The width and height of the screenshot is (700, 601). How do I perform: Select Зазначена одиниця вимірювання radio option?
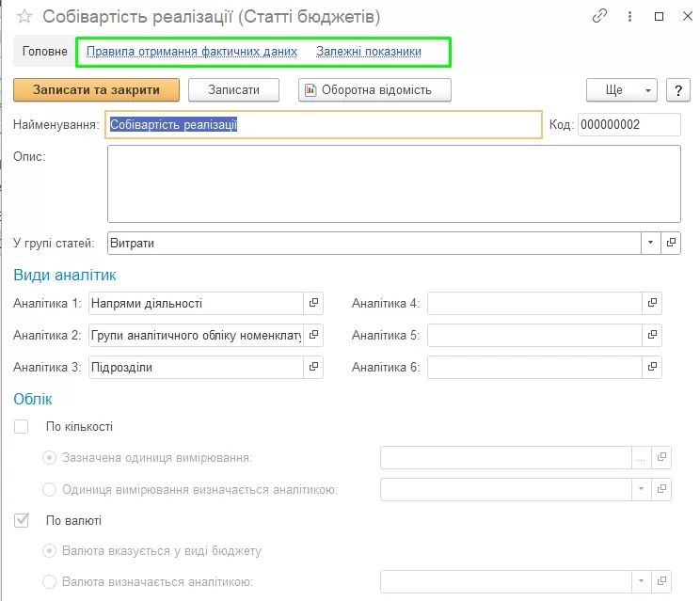tap(49, 458)
